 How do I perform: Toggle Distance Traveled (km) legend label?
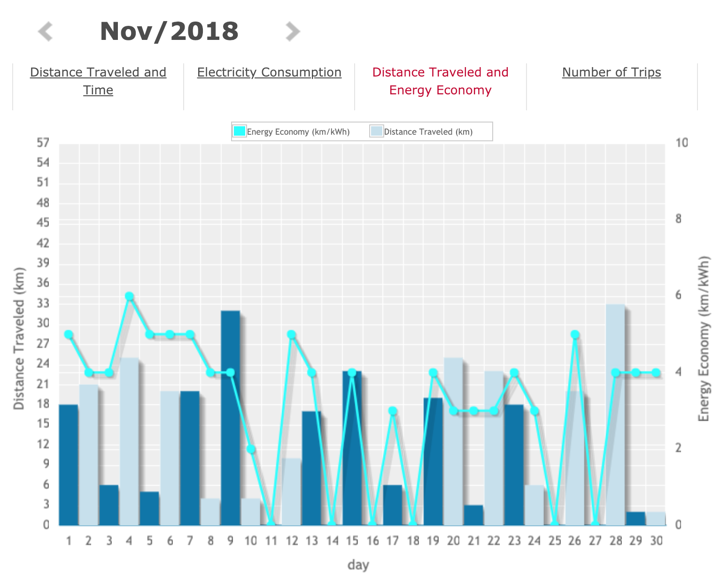[x=428, y=132]
